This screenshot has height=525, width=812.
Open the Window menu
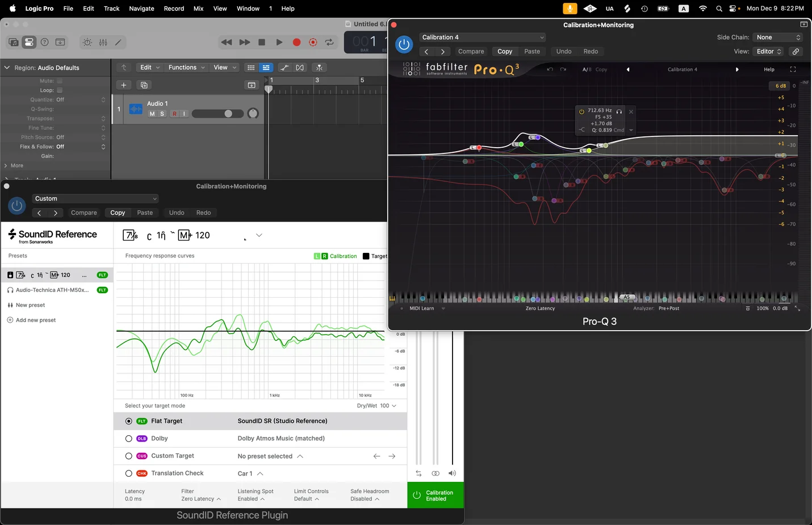(248, 9)
